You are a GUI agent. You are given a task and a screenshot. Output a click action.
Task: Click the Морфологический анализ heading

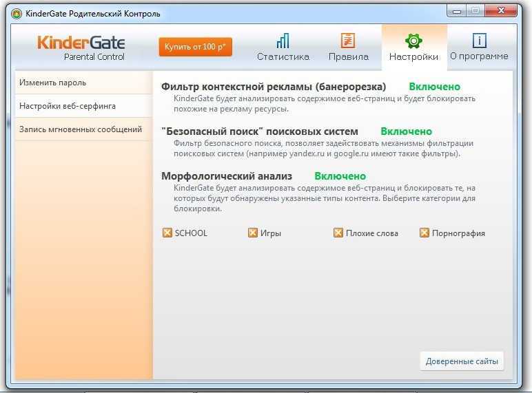point(227,176)
